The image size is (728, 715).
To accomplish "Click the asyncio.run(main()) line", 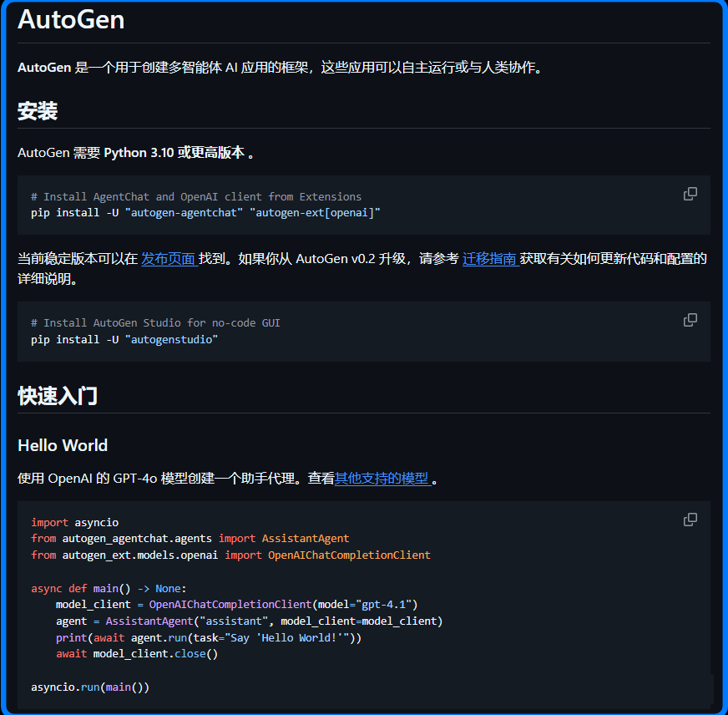I will tap(90, 687).
